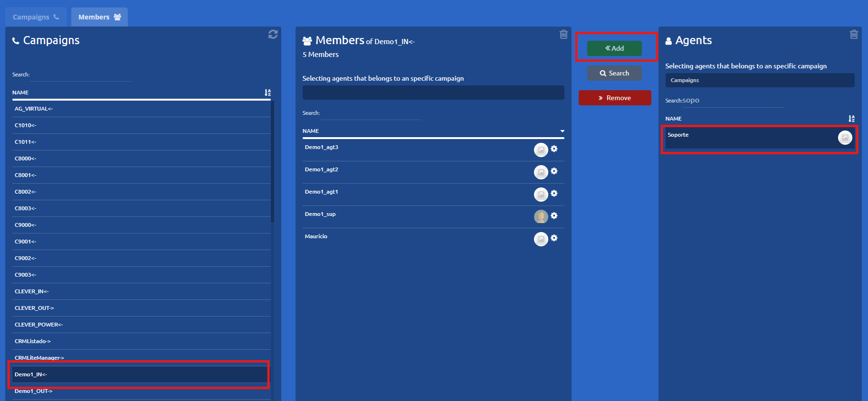Screen dimensions: 868x401
Task: Open the Campaigns selector in Agents panel
Action: pyautogui.click(x=759, y=80)
